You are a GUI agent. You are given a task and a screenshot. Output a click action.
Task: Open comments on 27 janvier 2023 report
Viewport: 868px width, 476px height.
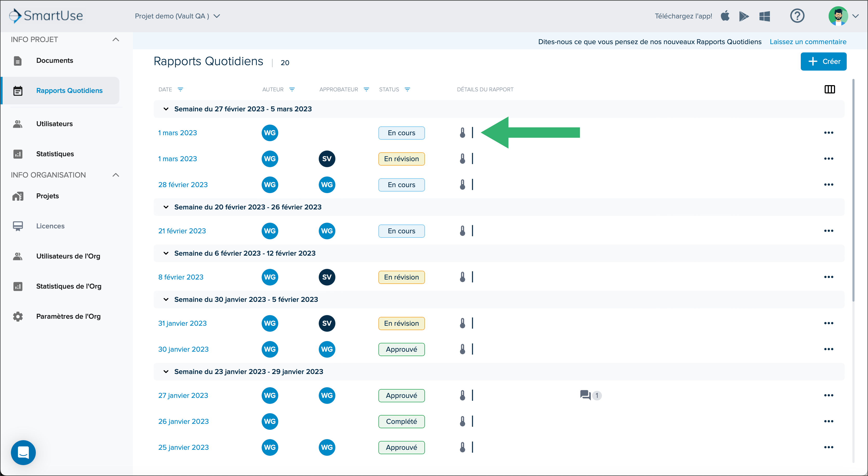coord(590,395)
